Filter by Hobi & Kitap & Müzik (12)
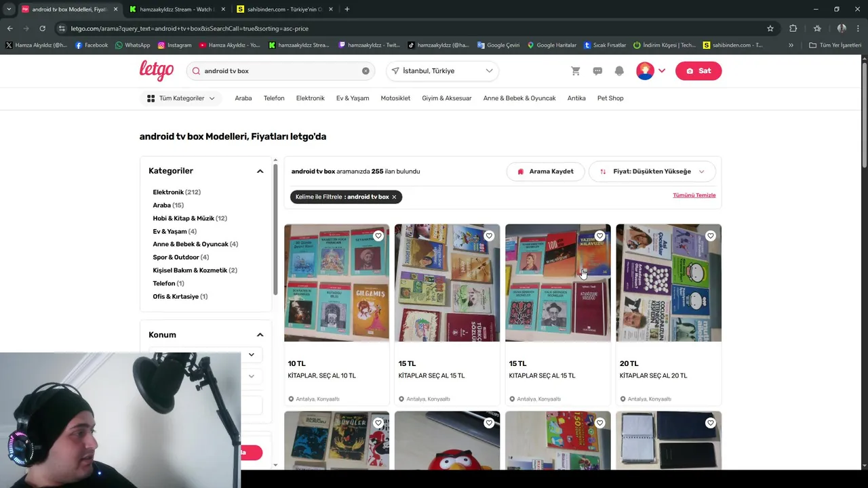The height and width of the screenshot is (488, 868). point(190,218)
